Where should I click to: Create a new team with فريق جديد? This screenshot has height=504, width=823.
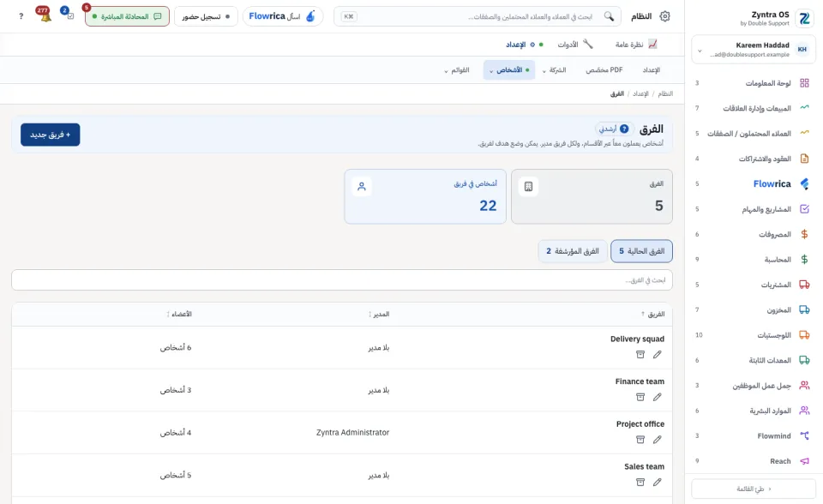[51, 135]
